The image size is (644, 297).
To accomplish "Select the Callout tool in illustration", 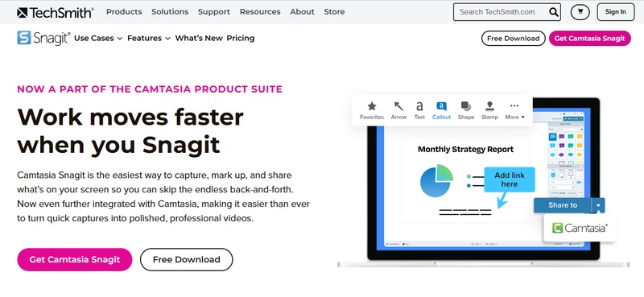I will [x=441, y=110].
